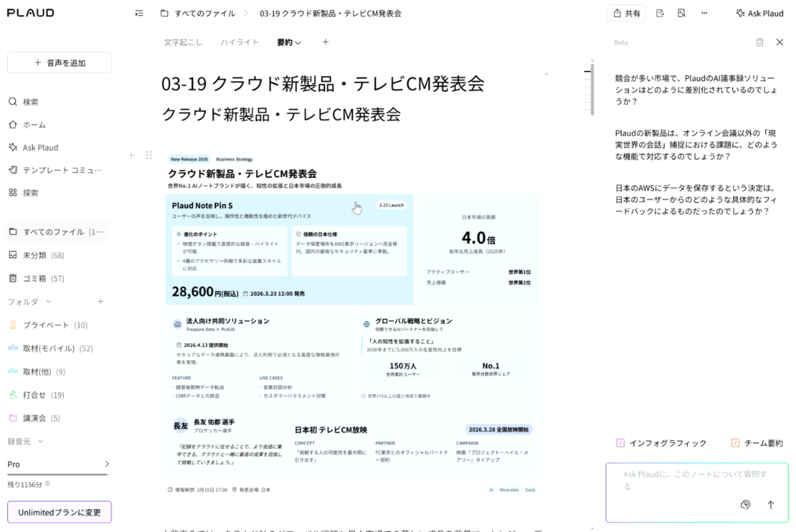Click the Pro usage progress bar
This screenshot has width=796, height=532.
tap(57, 474)
